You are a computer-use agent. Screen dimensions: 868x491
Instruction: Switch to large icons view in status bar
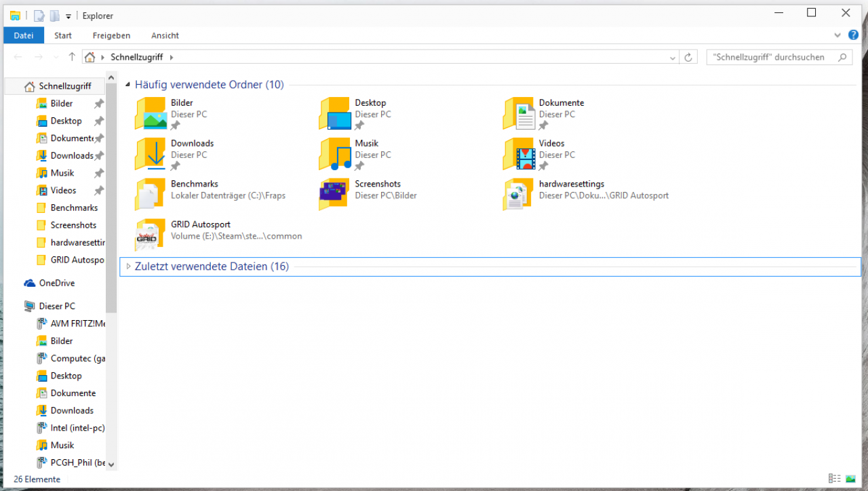point(850,479)
